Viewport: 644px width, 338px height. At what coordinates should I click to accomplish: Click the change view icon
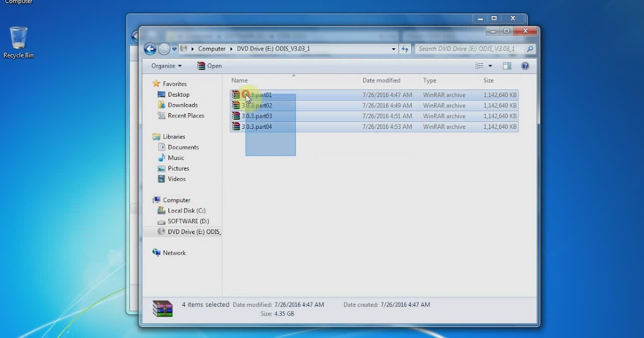[480, 66]
